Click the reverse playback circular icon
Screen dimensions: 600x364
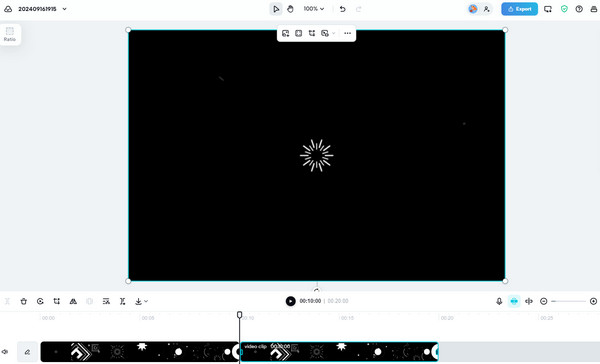tap(40, 301)
